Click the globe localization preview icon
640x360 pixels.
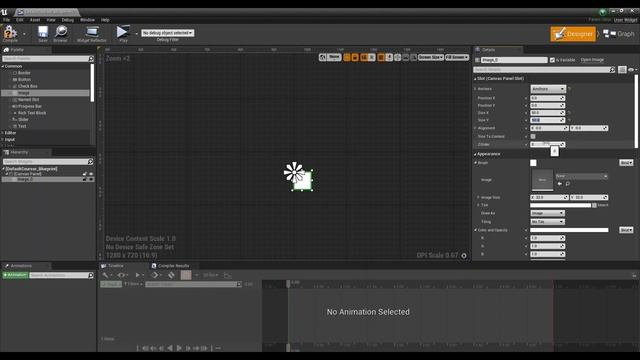322,58
